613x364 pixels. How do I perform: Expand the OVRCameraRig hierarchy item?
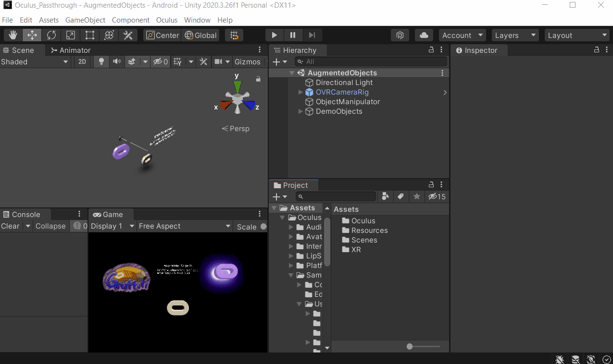coord(301,92)
